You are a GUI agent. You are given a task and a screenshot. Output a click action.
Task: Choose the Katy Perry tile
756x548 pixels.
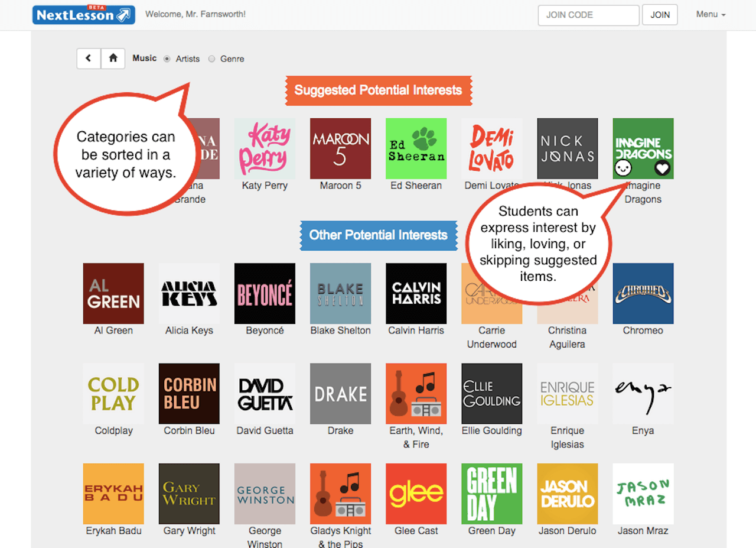[x=265, y=148]
